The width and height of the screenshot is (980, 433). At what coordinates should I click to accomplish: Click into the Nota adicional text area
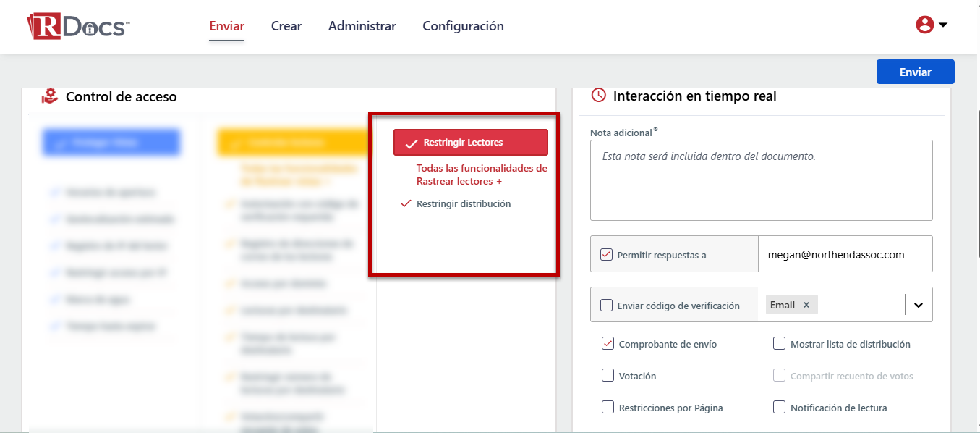click(x=761, y=180)
